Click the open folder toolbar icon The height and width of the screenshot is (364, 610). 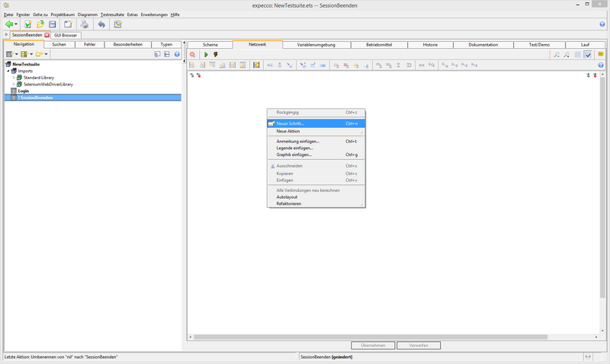coord(40,24)
